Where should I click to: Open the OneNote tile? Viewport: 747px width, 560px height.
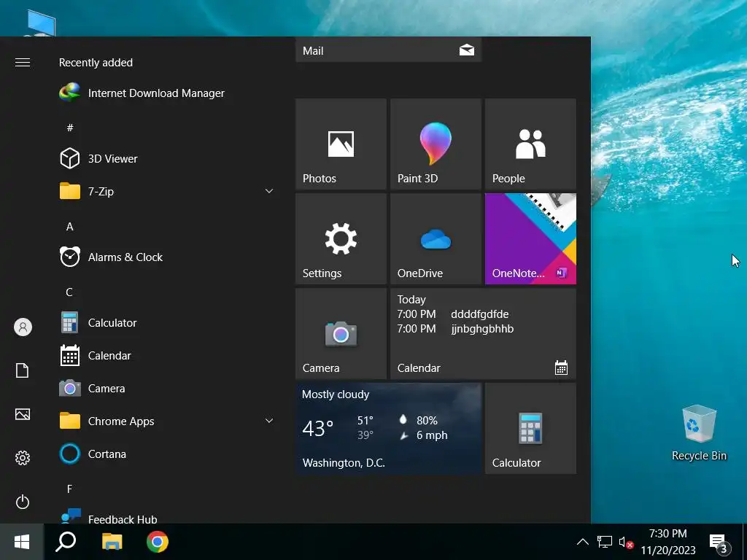pyautogui.click(x=531, y=239)
